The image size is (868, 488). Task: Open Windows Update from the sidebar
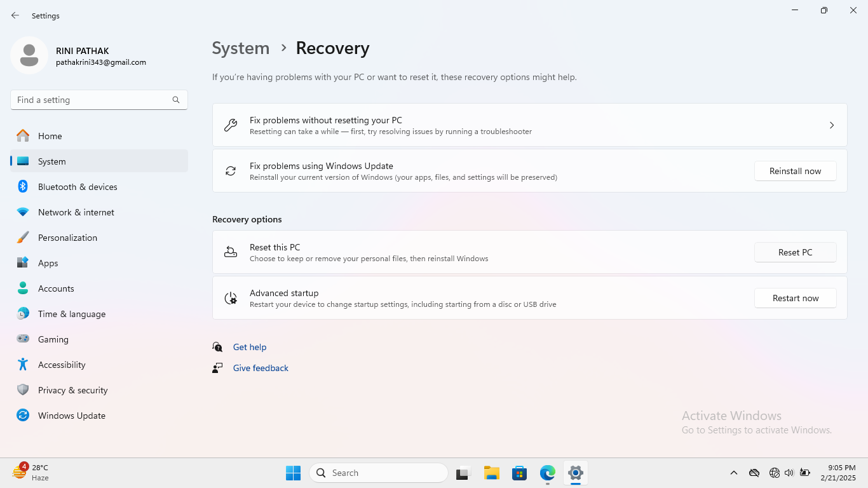coord(71,416)
